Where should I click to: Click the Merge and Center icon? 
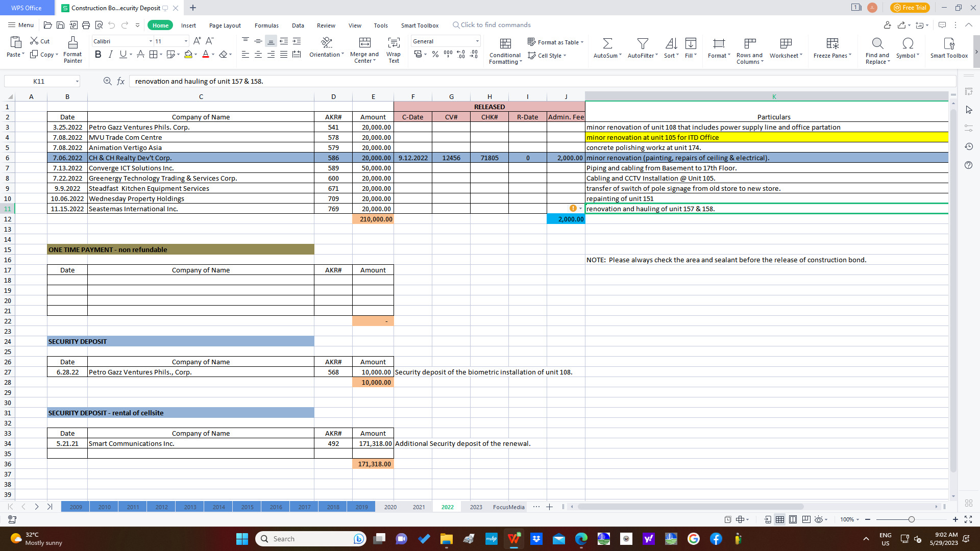click(364, 43)
